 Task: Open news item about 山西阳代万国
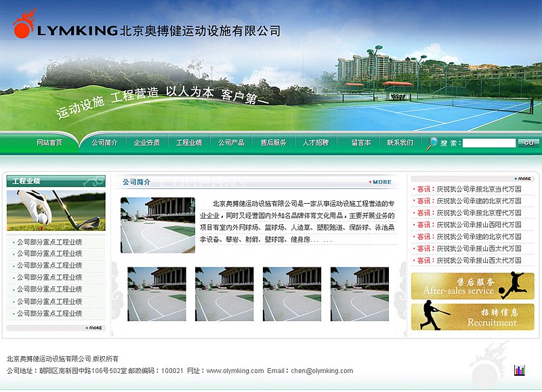(478, 225)
